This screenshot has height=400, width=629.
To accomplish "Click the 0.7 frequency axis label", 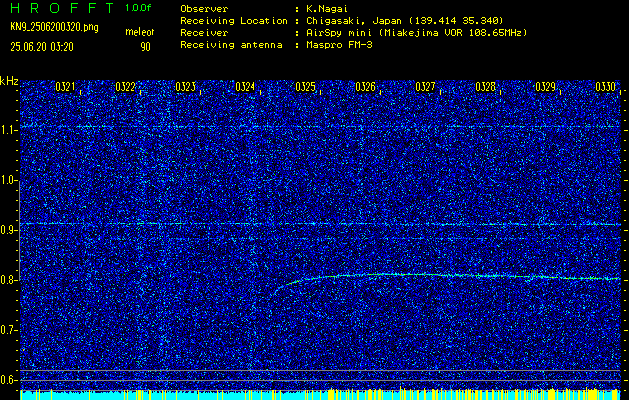I will point(8,330).
